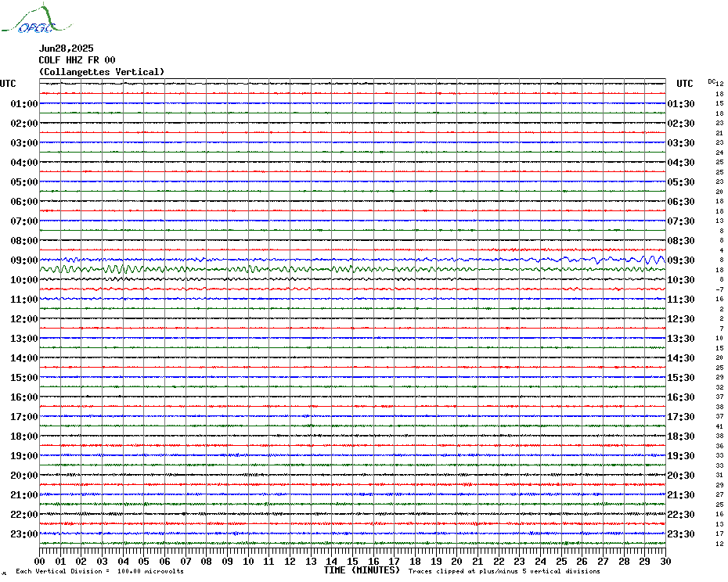
Task: Click minute tick label "00" on time axis
Action: [x=39, y=561]
